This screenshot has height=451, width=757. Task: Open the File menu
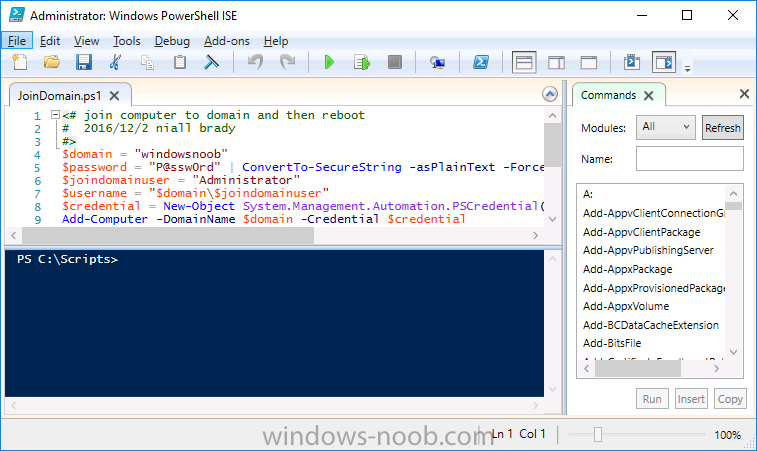coord(17,41)
